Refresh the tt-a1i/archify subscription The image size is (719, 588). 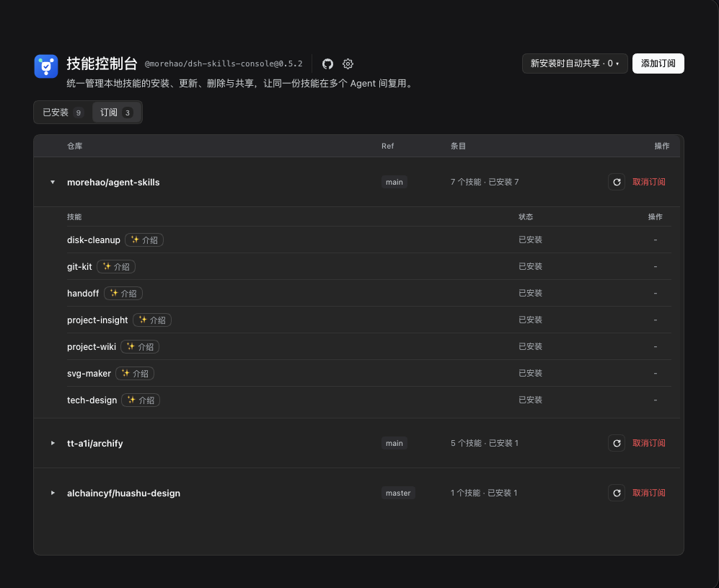pyautogui.click(x=617, y=443)
